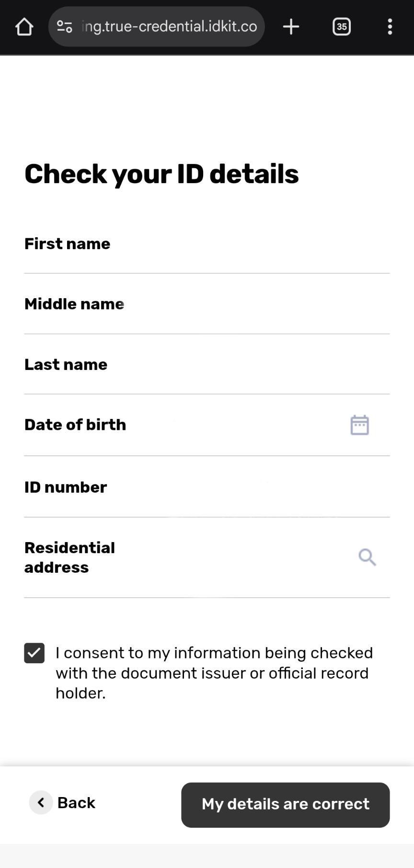Go back using the Back label
Screen dimensions: 414x868
(76, 803)
